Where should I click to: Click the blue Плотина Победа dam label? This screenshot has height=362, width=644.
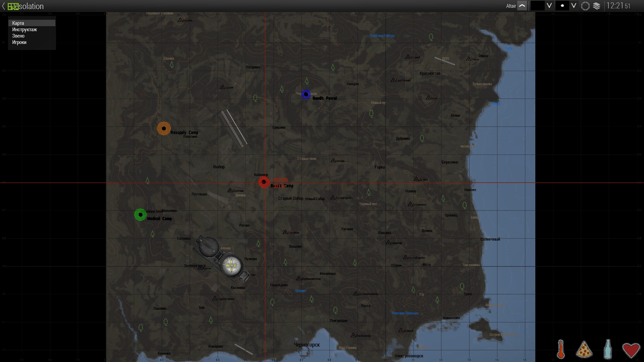pos(382,36)
